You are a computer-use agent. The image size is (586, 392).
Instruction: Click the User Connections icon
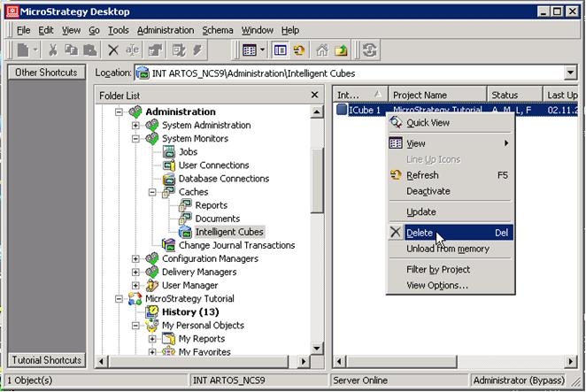[169, 165]
